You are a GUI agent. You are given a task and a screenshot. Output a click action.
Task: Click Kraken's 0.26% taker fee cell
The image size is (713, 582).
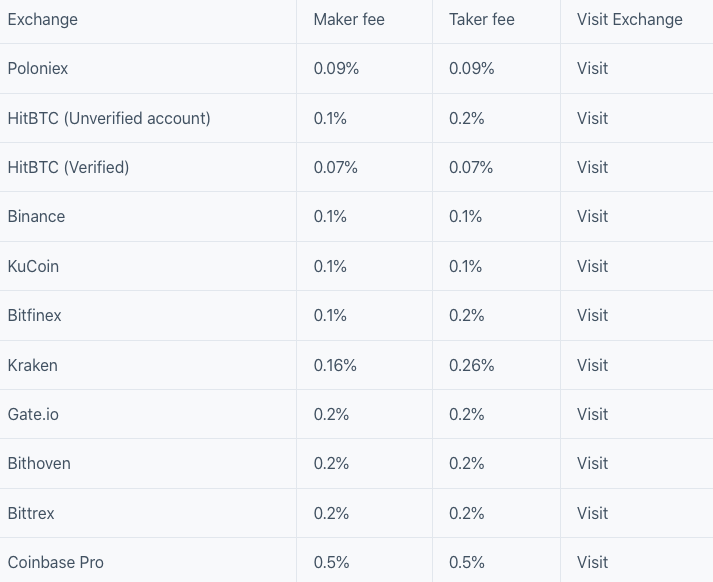471,365
